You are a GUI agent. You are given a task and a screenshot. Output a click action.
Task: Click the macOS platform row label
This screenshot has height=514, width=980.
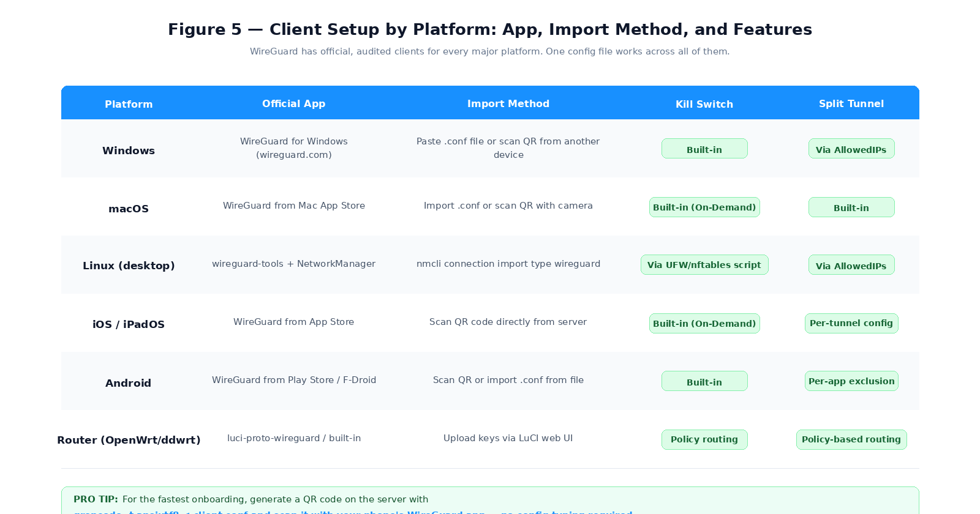pyautogui.click(x=129, y=209)
